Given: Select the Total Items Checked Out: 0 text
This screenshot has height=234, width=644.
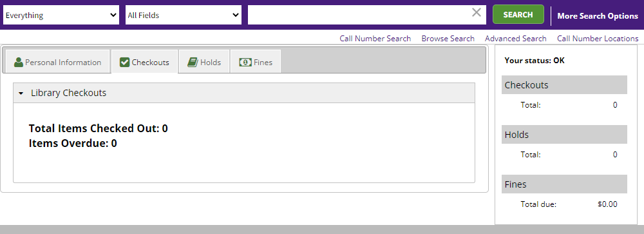Looking at the screenshot, I should [x=98, y=128].
